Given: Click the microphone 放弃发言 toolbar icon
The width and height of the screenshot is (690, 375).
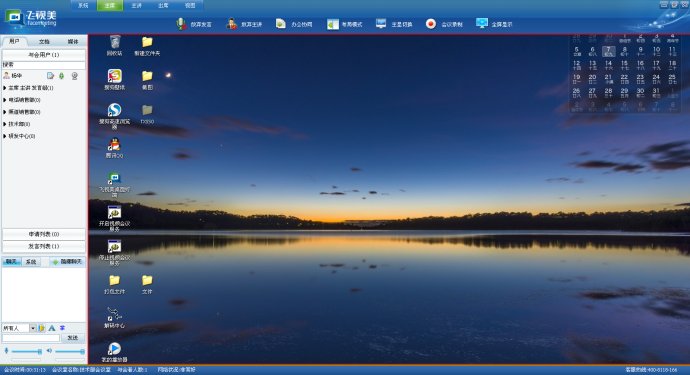Looking at the screenshot, I should pos(181,24).
